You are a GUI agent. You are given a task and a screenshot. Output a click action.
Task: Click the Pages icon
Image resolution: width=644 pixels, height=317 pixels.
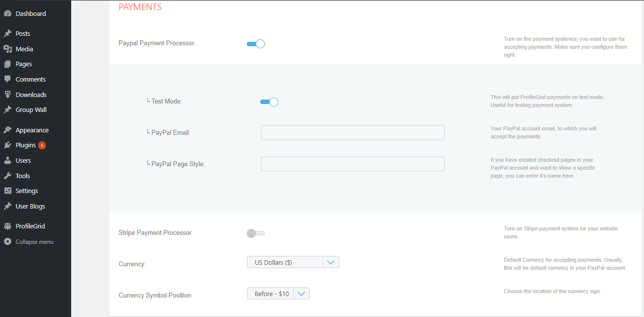click(x=7, y=64)
